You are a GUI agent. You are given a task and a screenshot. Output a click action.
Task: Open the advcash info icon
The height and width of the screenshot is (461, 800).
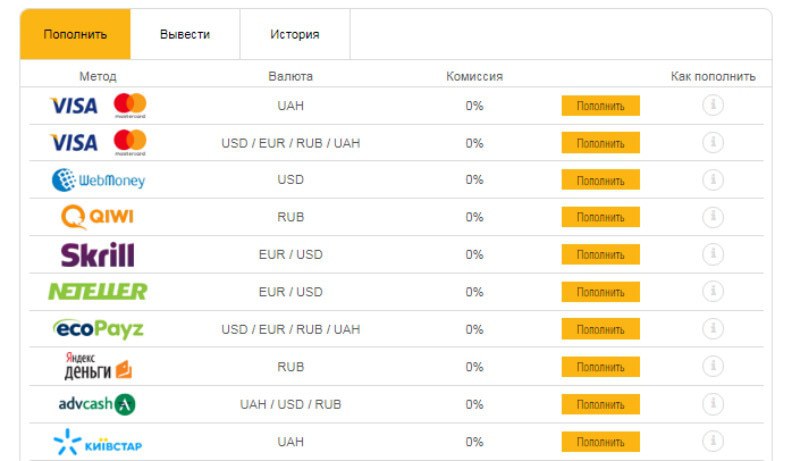[x=713, y=404]
